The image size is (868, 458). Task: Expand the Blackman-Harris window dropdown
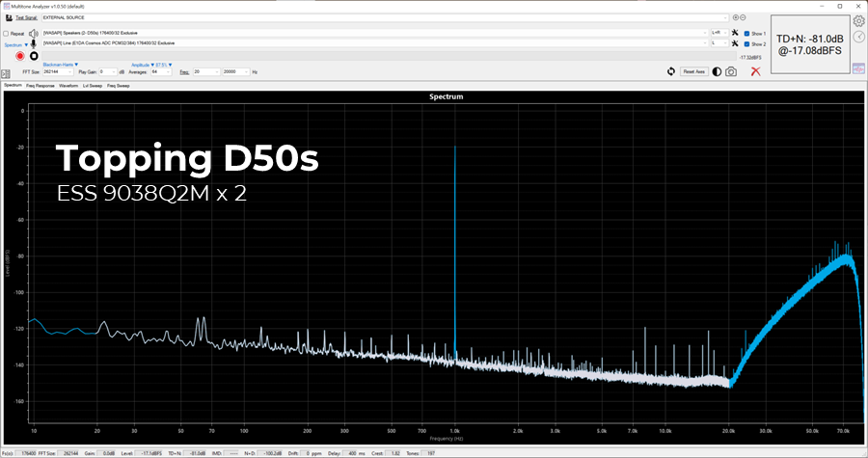(x=61, y=65)
